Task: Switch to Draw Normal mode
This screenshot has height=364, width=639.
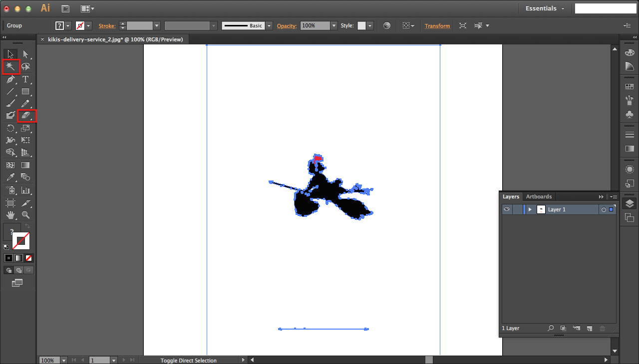Action: [x=8, y=270]
